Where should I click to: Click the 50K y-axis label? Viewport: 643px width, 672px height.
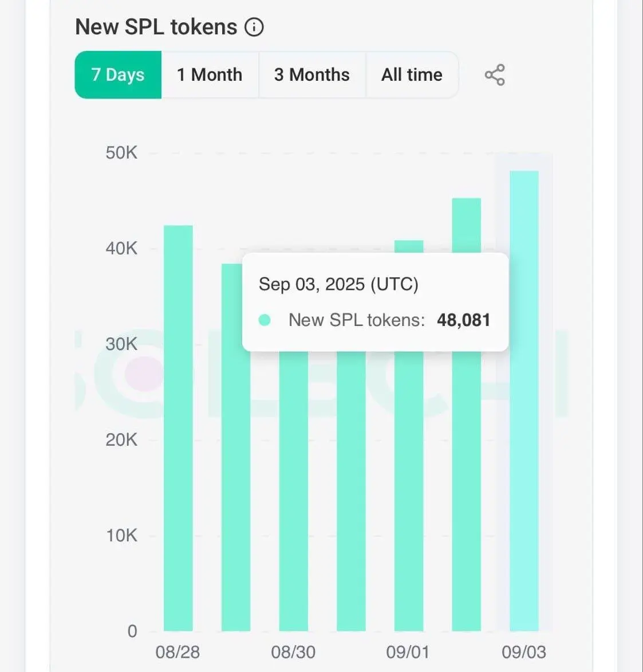pyautogui.click(x=121, y=153)
